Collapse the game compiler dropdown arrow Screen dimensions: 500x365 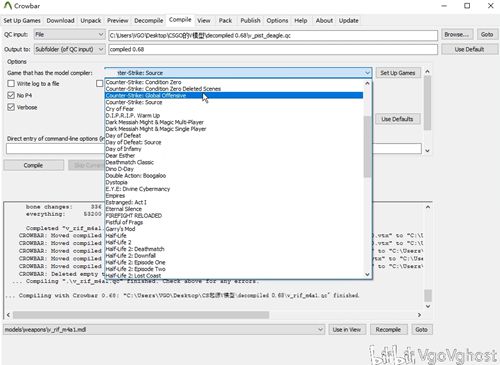pyautogui.click(x=367, y=73)
